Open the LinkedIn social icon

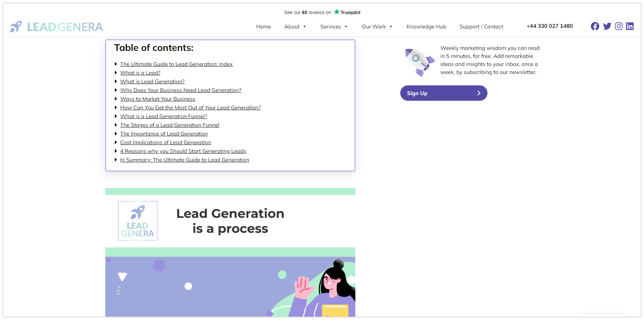pos(630,26)
